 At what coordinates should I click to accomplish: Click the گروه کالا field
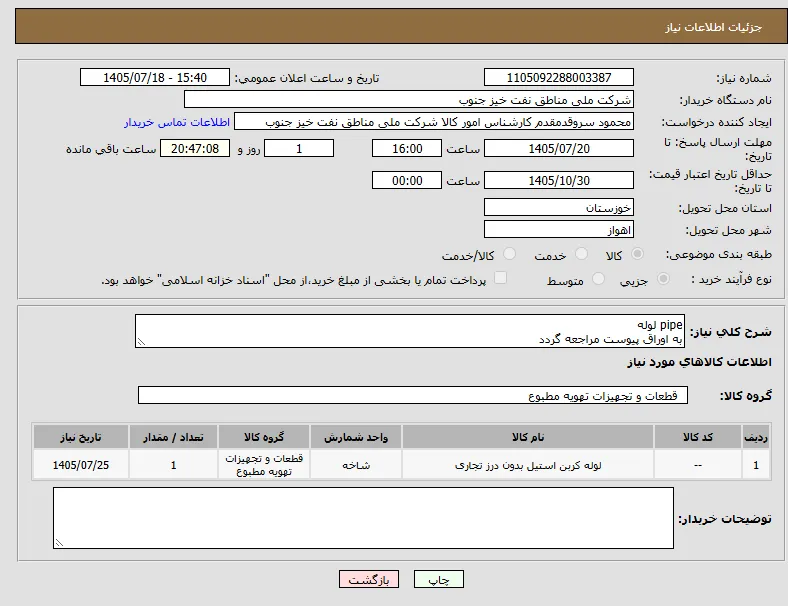point(413,395)
